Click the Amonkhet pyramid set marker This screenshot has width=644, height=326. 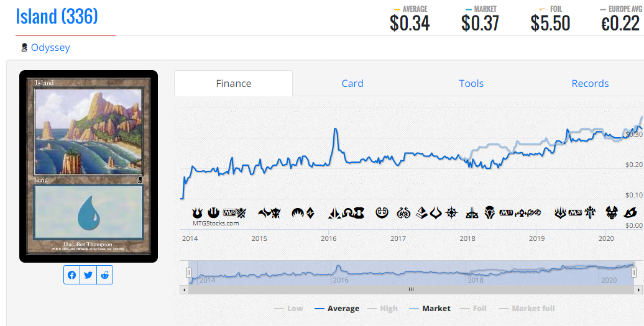pos(422,213)
